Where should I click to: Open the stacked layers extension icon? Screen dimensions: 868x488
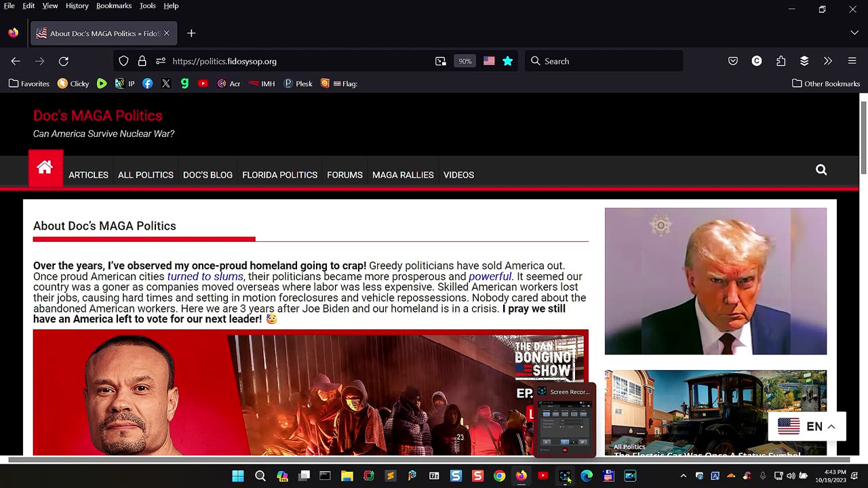click(804, 61)
